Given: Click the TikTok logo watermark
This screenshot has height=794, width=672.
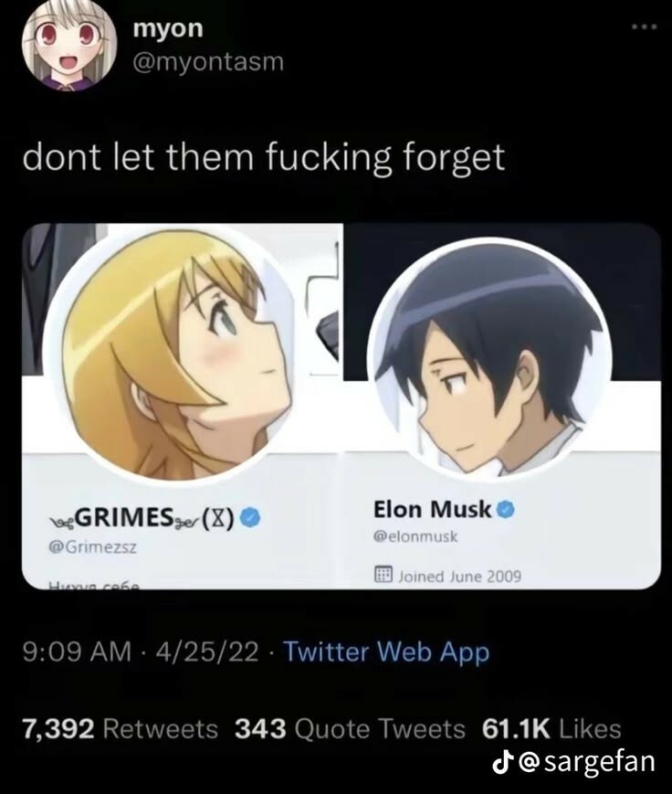Looking at the screenshot, I should [500, 762].
